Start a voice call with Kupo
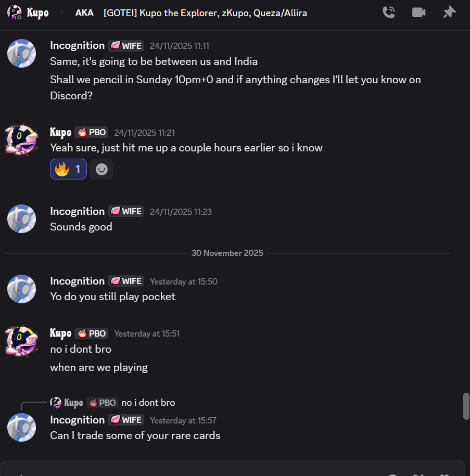This screenshot has width=470, height=476. tap(389, 12)
